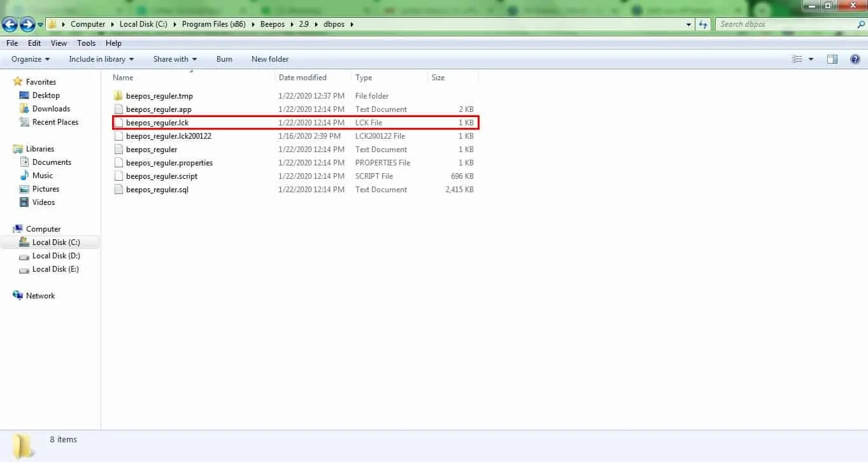Open the Tools menu

(86, 43)
